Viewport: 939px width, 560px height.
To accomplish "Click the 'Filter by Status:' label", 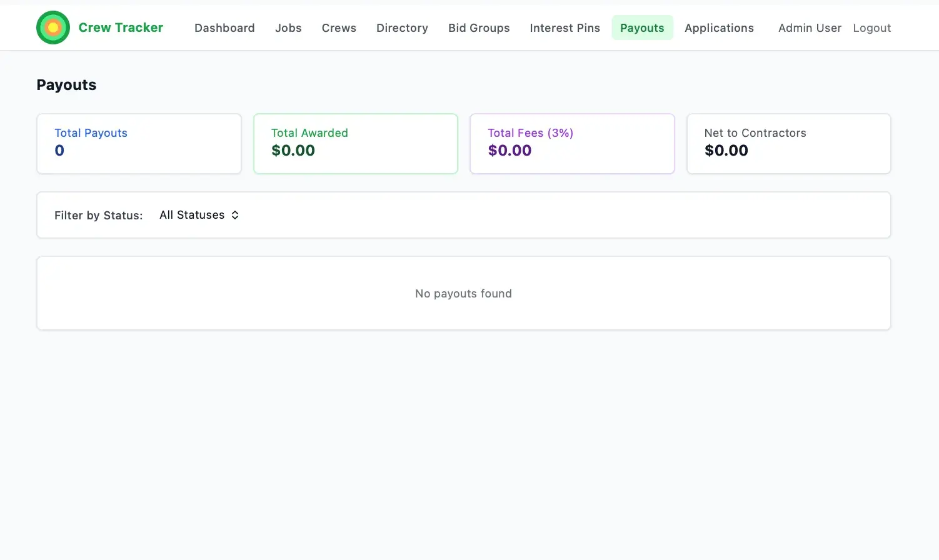I will pos(98,215).
